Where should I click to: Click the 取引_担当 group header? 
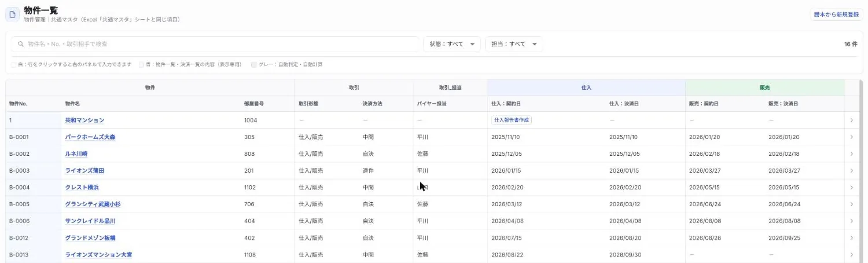pos(450,87)
